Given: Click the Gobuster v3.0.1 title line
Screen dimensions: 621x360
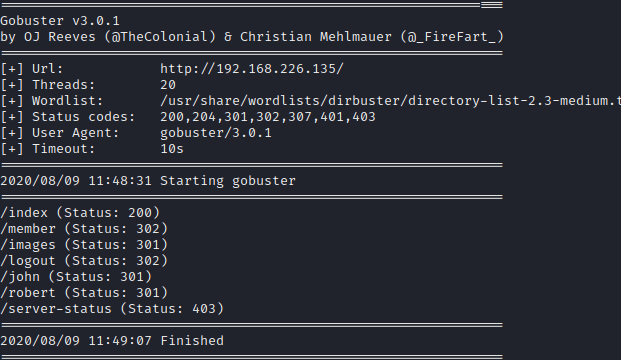Looking at the screenshot, I should pos(60,21).
